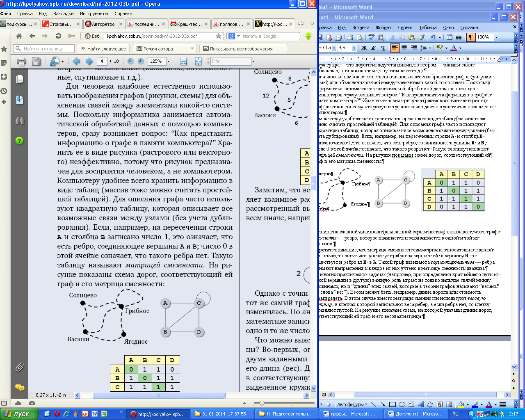The height and width of the screenshot is (420, 525).
Task: Switch to 'Авторетро' tab in Opera
Action: (103, 24)
